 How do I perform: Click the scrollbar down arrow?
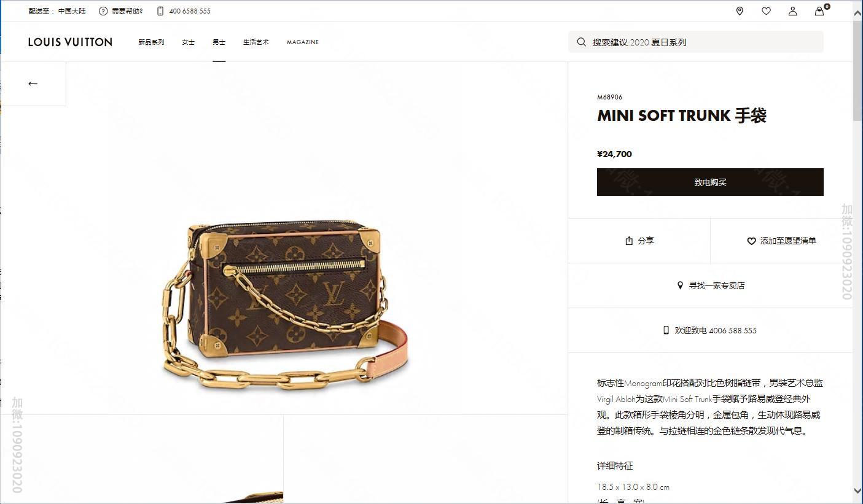(x=857, y=490)
